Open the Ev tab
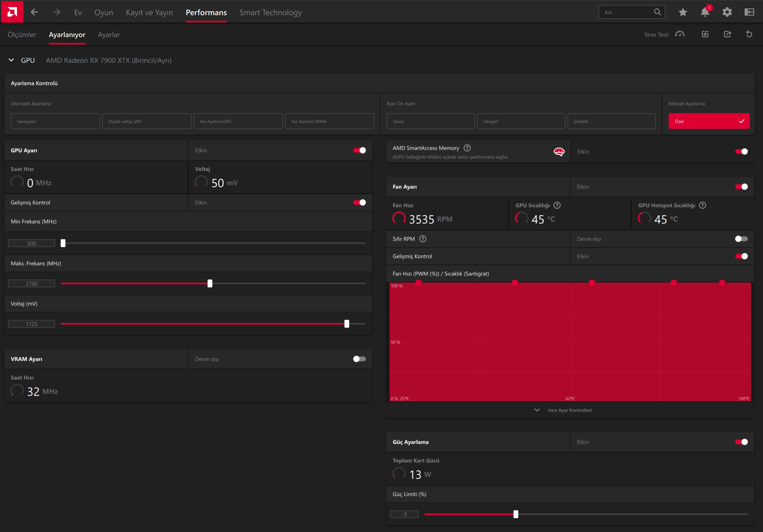763x532 pixels. click(x=78, y=12)
